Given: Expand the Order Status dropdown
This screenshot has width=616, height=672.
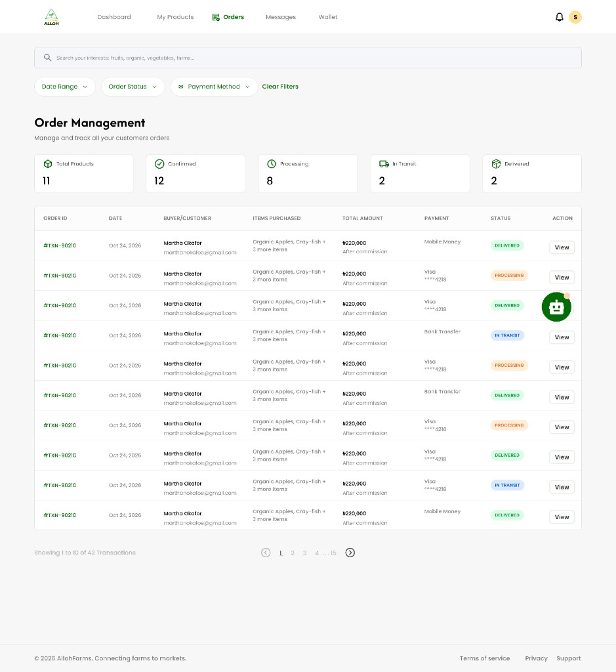Looking at the screenshot, I should click(x=133, y=87).
